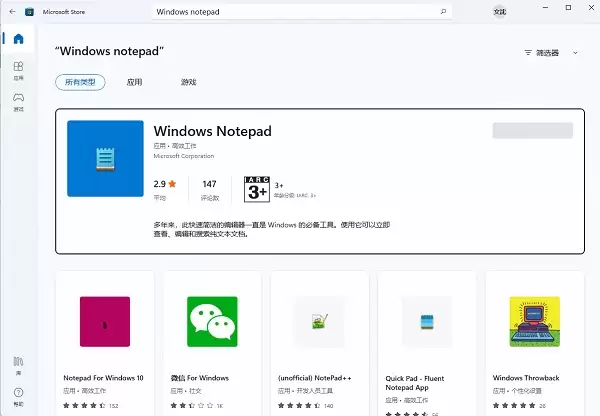Switch to the apps filter tab
600x416 pixels.
click(134, 82)
